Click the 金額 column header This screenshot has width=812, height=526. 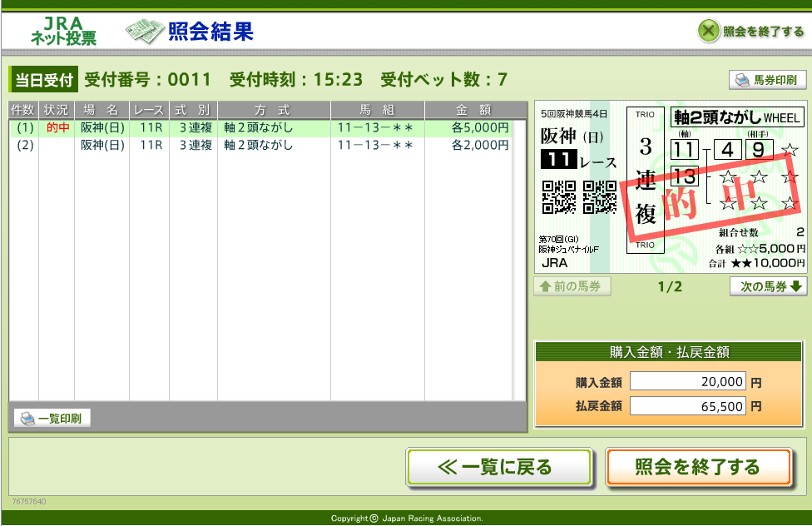click(x=475, y=110)
